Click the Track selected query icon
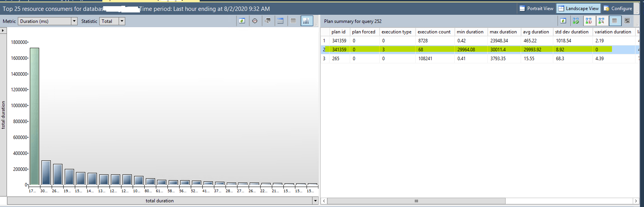The image size is (644, 207). pyautogui.click(x=255, y=21)
